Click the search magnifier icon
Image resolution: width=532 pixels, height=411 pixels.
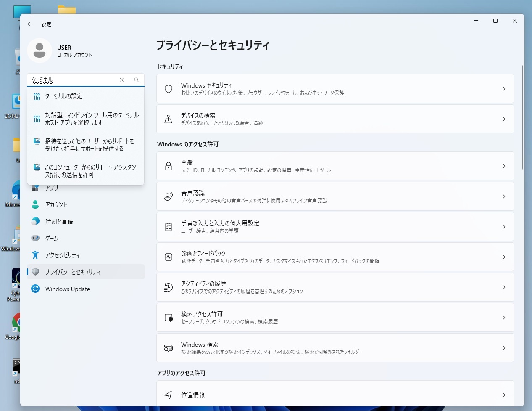[137, 80]
